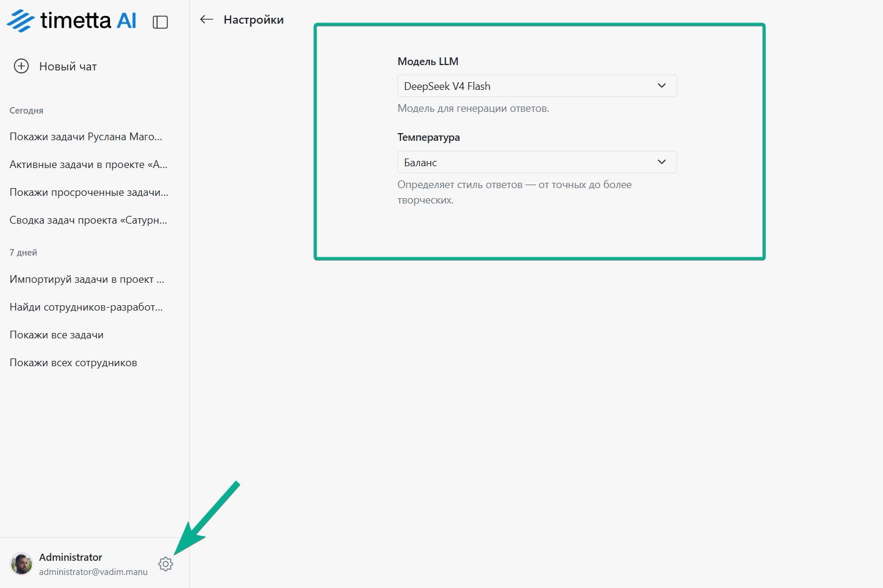Open chat 'Активные задачи в проекте «А...'
The image size is (883, 588).
point(89,164)
